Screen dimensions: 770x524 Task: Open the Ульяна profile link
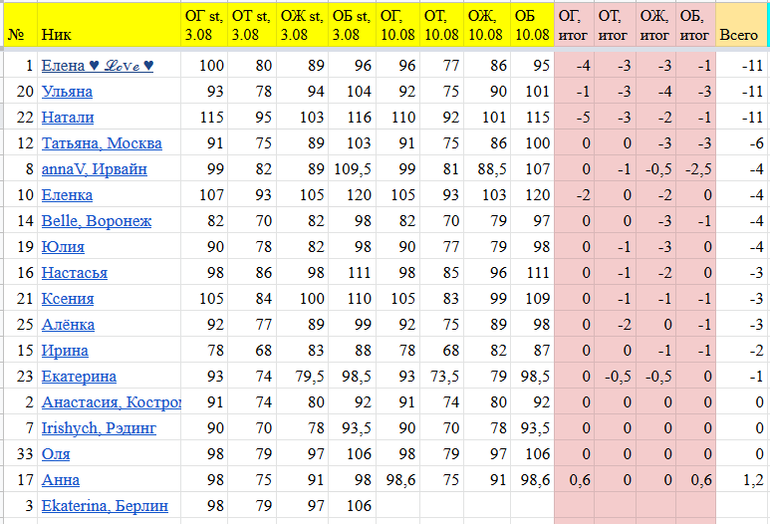(x=67, y=92)
